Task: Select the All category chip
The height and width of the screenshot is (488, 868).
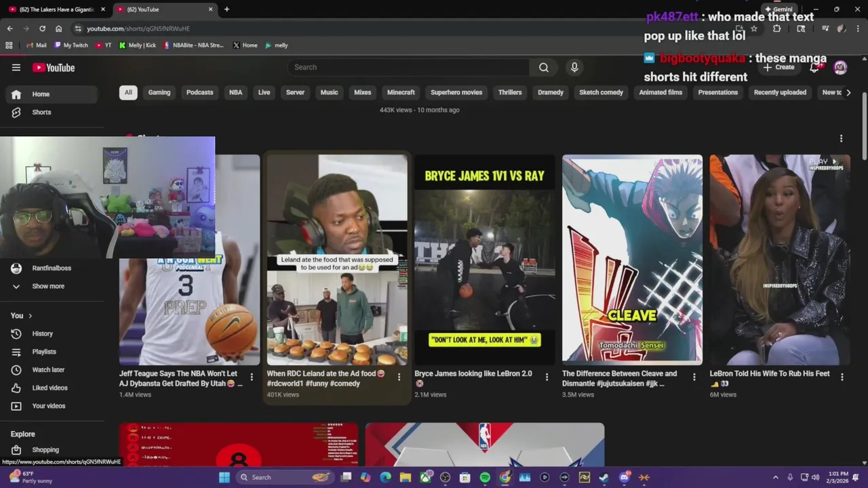Action: coord(128,92)
